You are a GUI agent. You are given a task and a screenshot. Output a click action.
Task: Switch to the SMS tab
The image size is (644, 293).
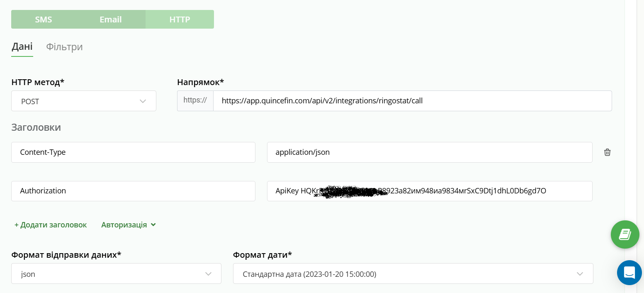44,20
